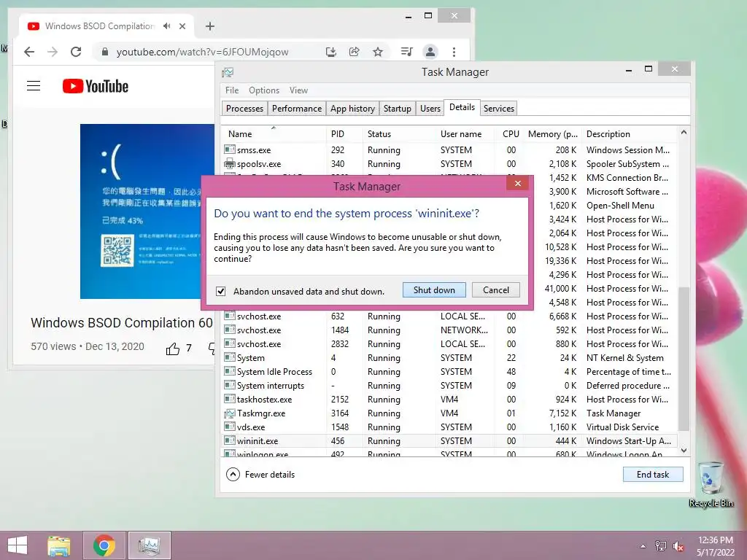The height and width of the screenshot is (560, 747).
Task: Open Chrome media control icon
Action: [406, 52]
